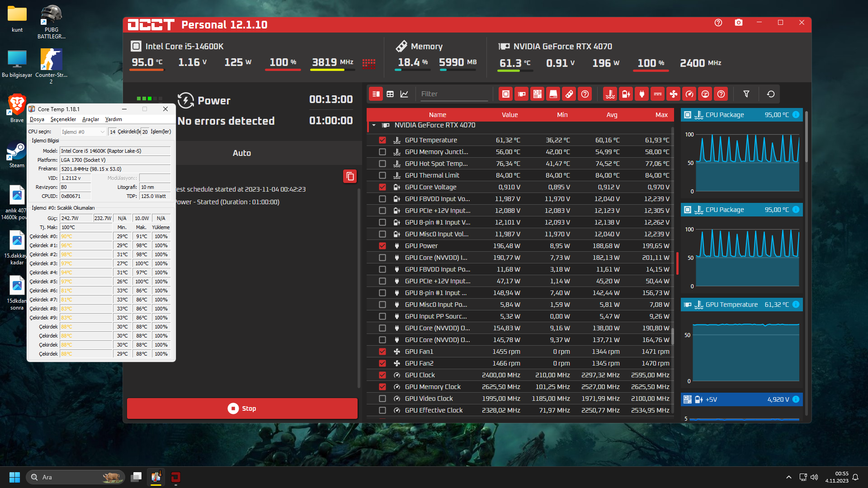The height and width of the screenshot is (488, 868).
Task: Open CPU Package graph info button
Action: coord(796,115)
